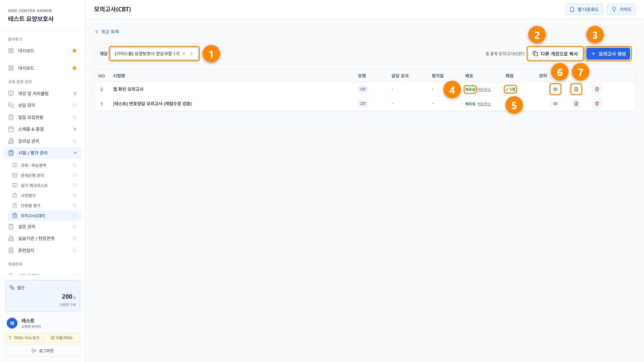Expand 스케줄 & 출결 submenu
The image size is (644, 362).
pyautogui.click(x=43, y=129)
